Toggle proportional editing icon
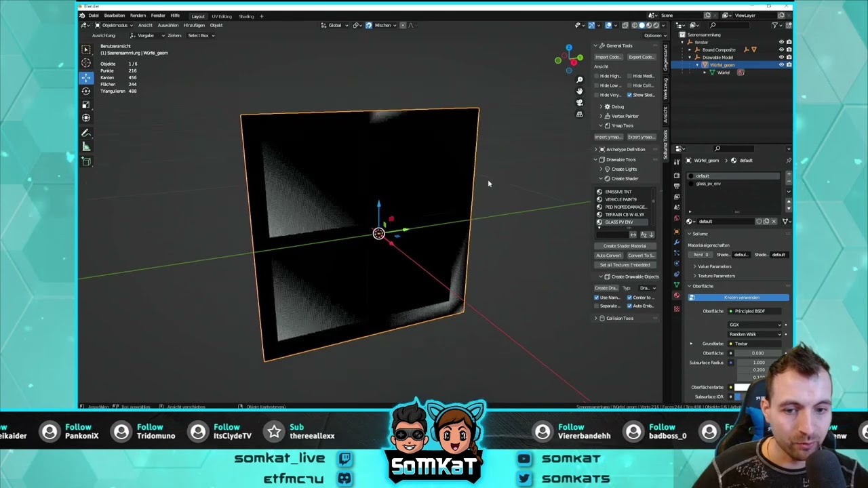The image size is (868, 488). (403, 25)
